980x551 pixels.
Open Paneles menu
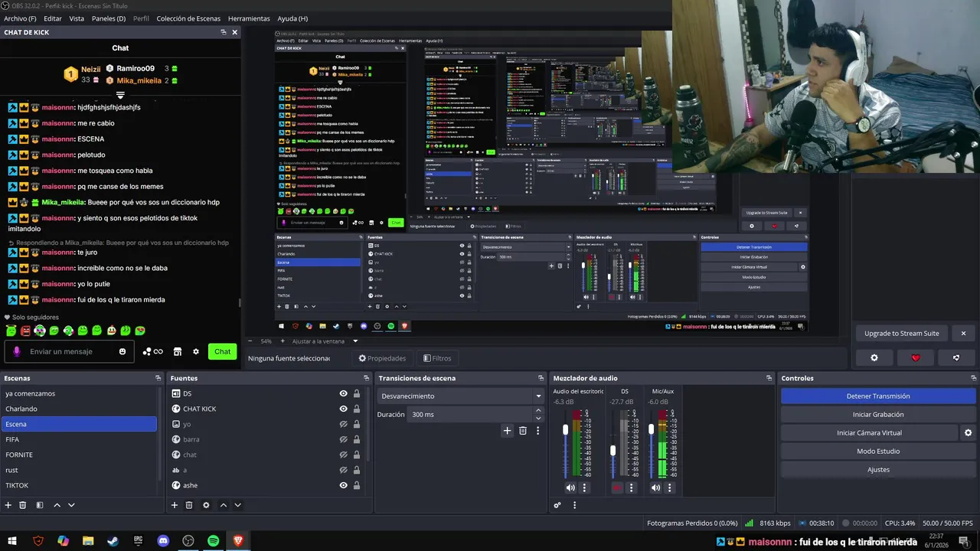click(x=109, y=18)
